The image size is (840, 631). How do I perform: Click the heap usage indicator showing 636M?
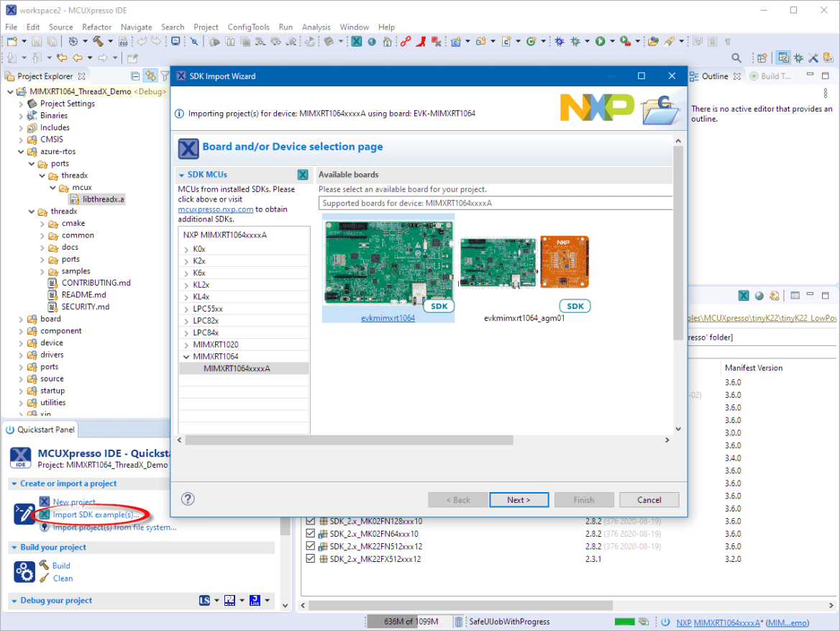coord(409,621)
